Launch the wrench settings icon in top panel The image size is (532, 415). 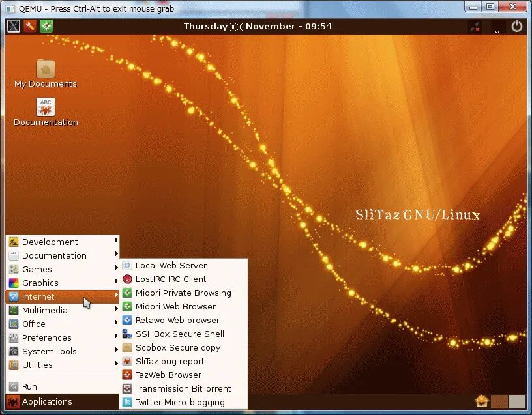coord(30,26)
